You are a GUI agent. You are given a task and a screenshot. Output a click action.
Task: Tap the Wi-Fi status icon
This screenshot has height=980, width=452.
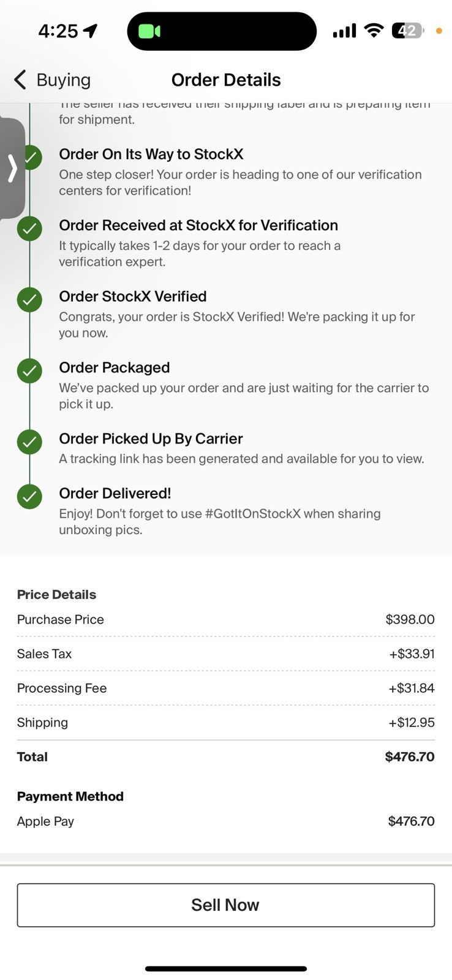(373, 31)
